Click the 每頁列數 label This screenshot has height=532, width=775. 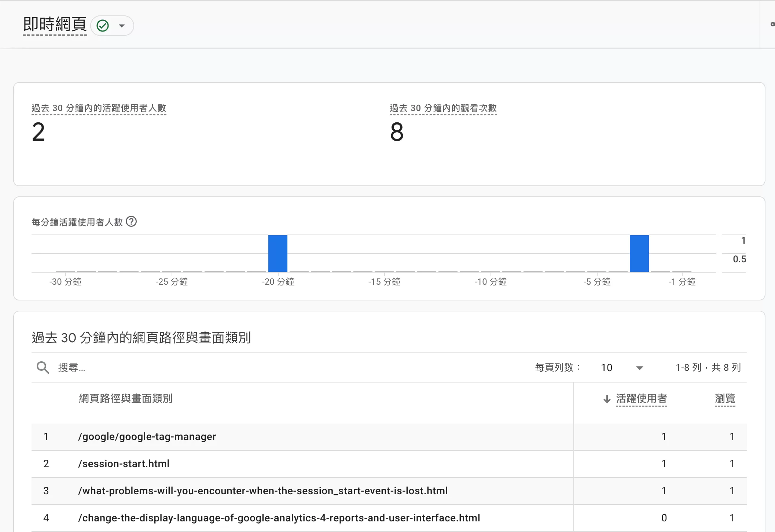point(558,367)
